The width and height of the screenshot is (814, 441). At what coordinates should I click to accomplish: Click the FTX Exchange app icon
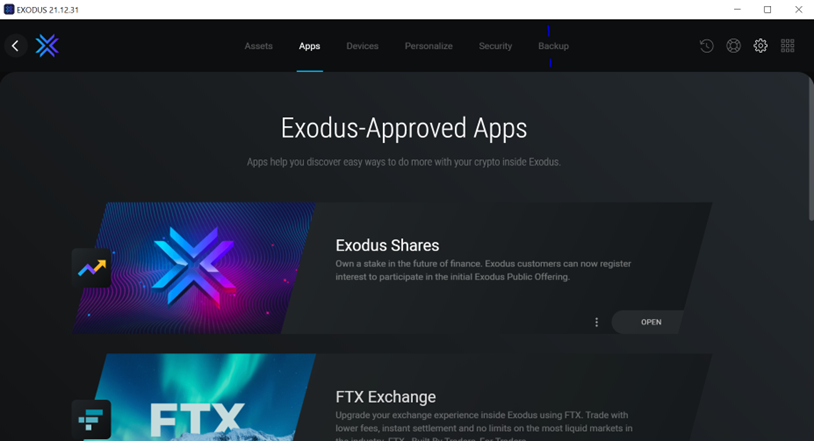pos(91,420)
